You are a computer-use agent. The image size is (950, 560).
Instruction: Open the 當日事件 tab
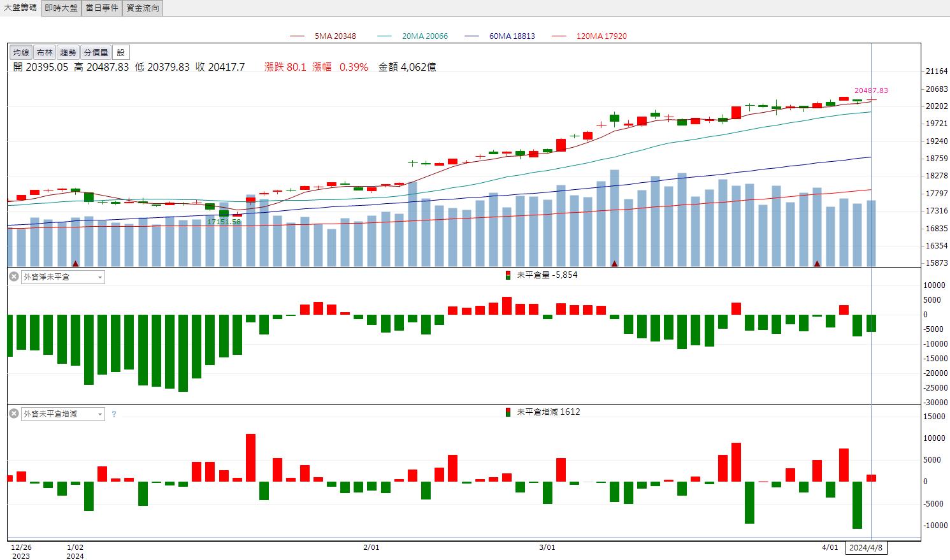point(102,8)
